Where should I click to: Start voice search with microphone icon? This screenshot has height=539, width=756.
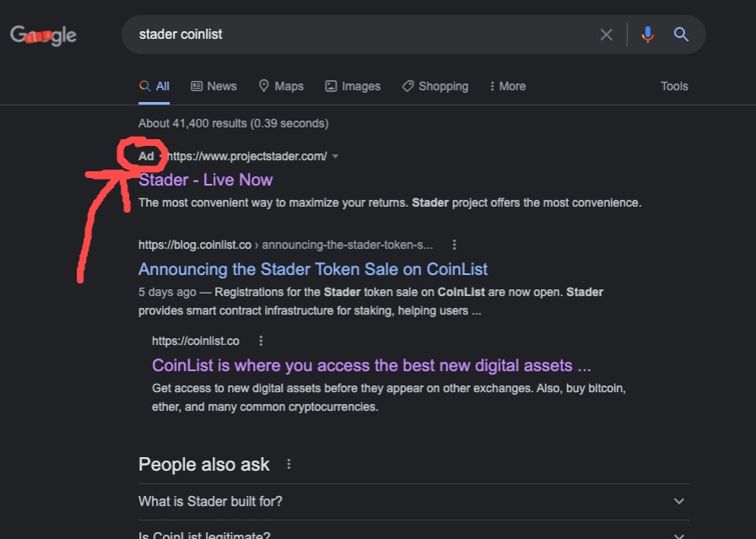tap(647, 35)
